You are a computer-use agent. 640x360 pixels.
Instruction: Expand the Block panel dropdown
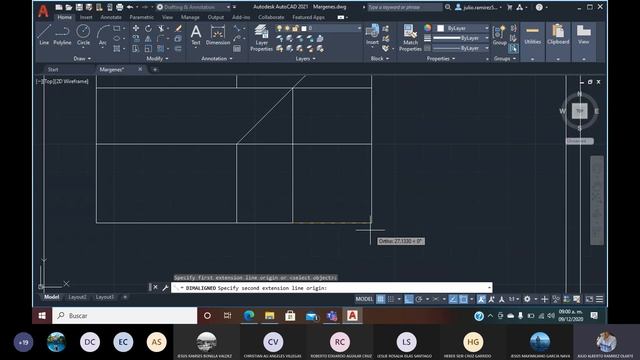pos(380,59)
